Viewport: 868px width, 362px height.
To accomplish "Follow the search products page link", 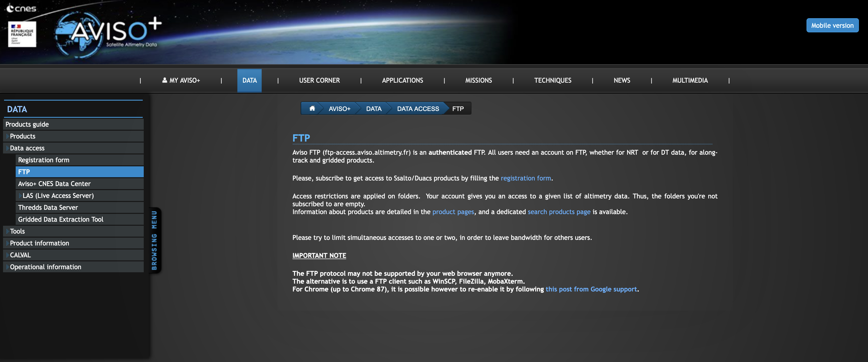I will 559,212.
